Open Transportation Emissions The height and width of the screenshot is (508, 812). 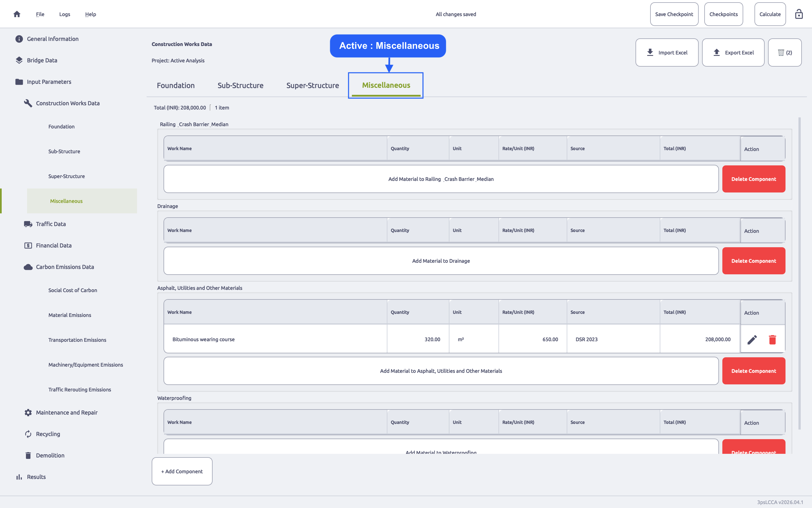coord(77,340)
